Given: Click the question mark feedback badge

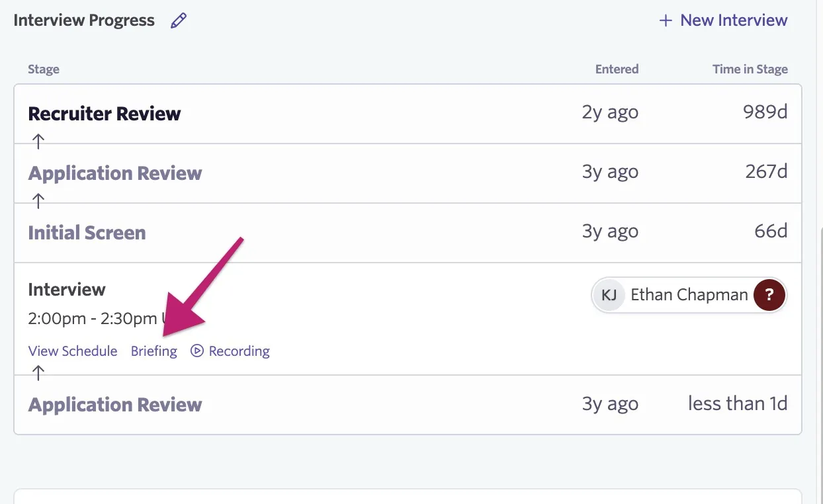Looking at the screenshot, I should pos(769,294).
